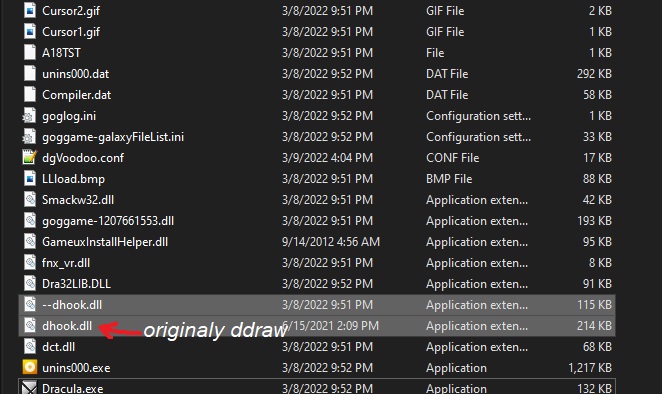Select the file named --dhook.dll
This screenshot has width=662, height=394.
72,305
